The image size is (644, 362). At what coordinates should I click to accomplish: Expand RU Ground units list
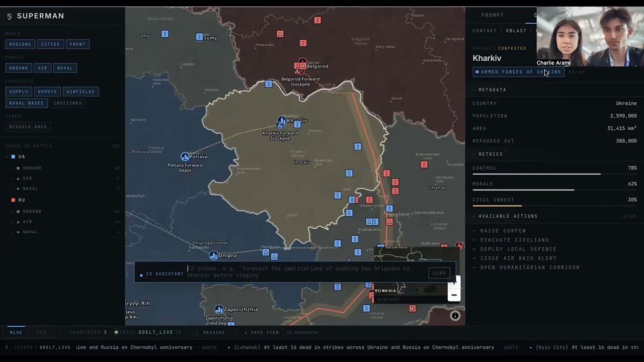click(x=12, y=212)
